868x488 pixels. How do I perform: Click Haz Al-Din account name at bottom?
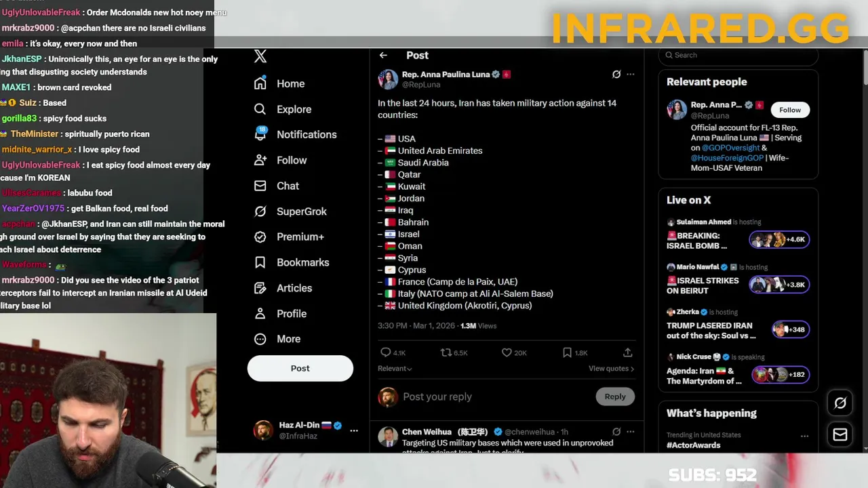click(x=299, y=425)
